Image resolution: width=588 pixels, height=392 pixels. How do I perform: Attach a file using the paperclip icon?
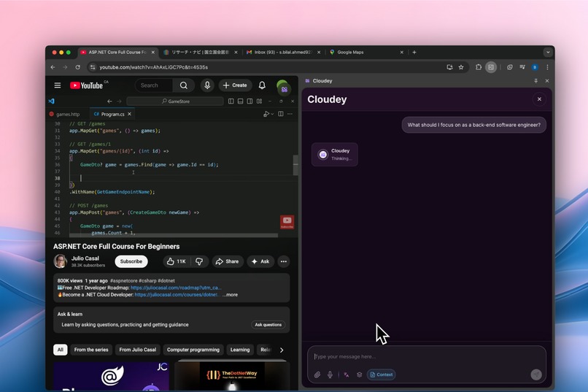click(x=317, y=374)
